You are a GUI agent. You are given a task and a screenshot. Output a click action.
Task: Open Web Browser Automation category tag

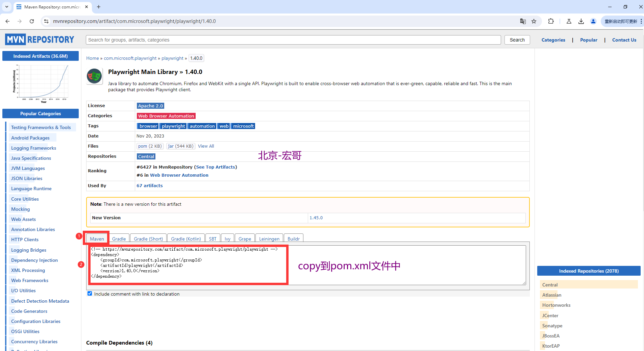(x=166, y=116)
